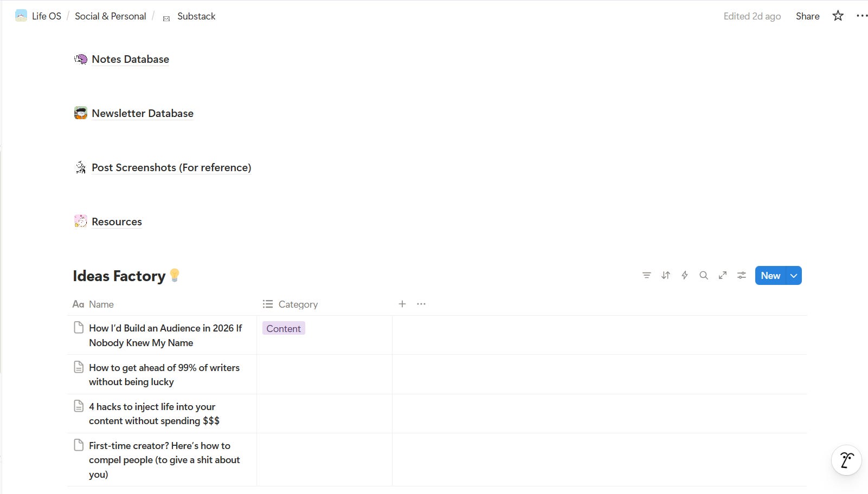The height and width of the screenshot is (494, 868).
Task: Open Post Screenshots (For reference) link
Action: 171,167
